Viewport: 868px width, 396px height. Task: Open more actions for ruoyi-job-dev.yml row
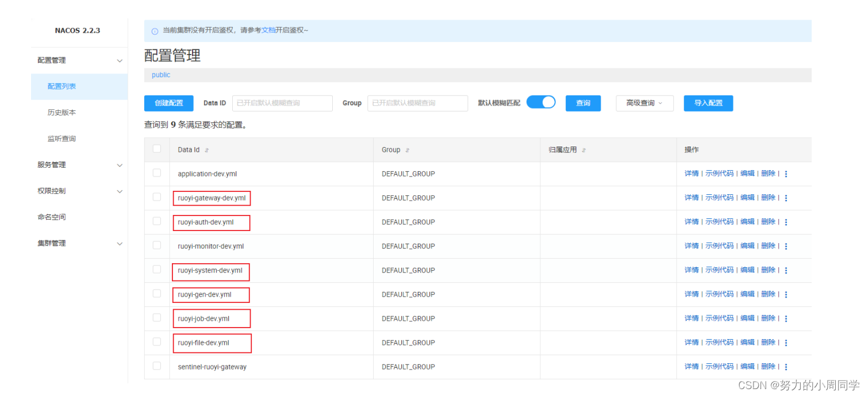786,319
